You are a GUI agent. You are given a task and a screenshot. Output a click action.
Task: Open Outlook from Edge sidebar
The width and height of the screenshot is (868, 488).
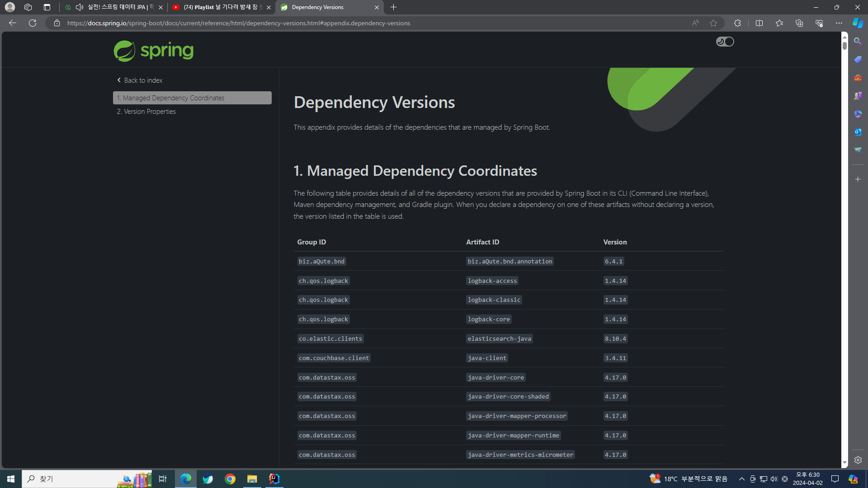tap(858, 132)
